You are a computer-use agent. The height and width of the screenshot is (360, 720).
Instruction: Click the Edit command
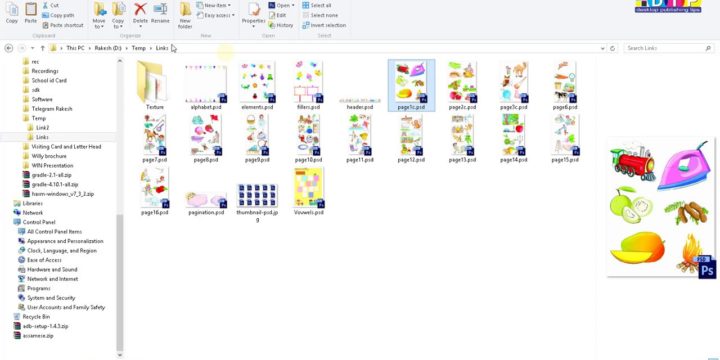277,15
